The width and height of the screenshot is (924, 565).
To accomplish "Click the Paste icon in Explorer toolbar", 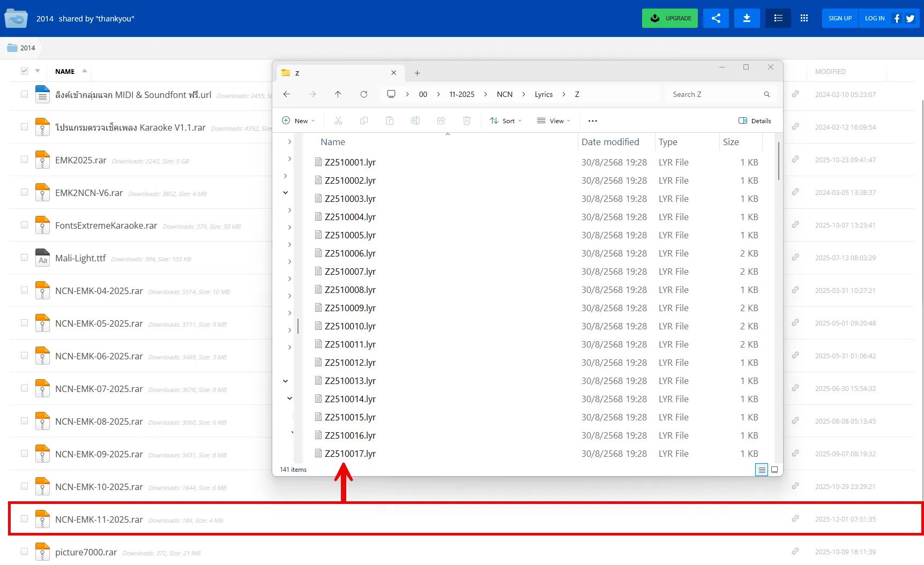I will tap(390, 120).
